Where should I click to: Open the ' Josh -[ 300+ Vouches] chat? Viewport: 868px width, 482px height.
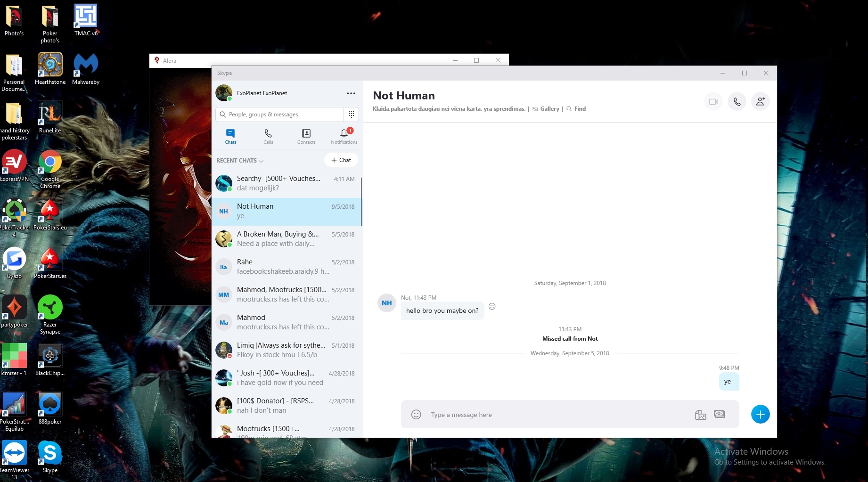point(287,378)
